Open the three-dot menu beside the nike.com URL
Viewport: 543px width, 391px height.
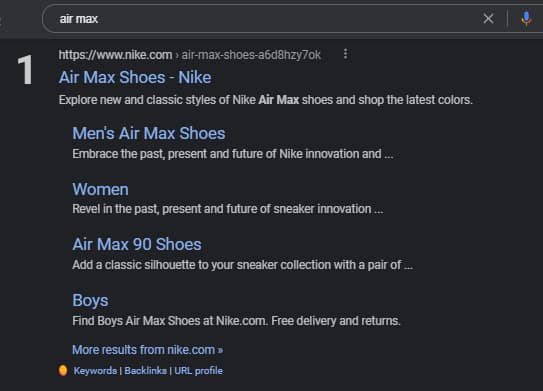click(345, 54)
